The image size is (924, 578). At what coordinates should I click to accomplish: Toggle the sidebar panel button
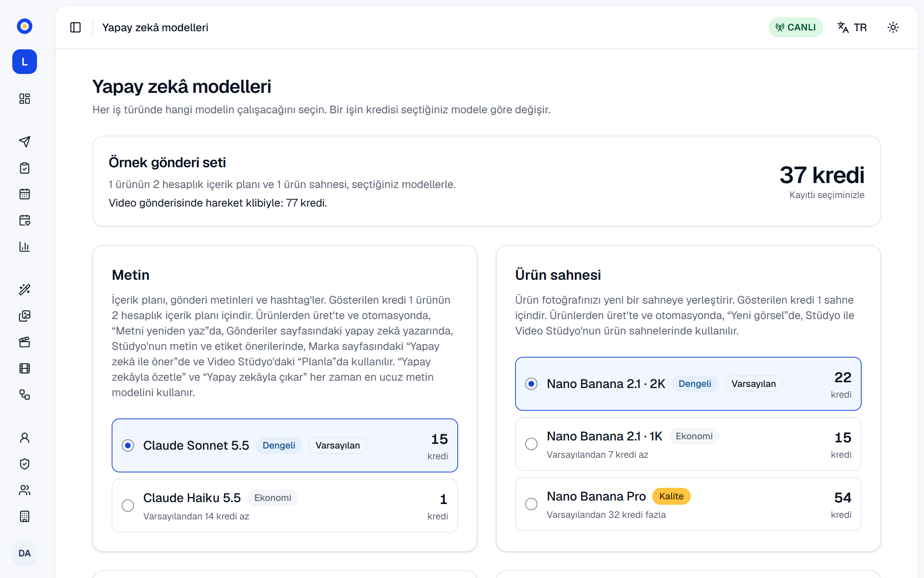point(75,27)
